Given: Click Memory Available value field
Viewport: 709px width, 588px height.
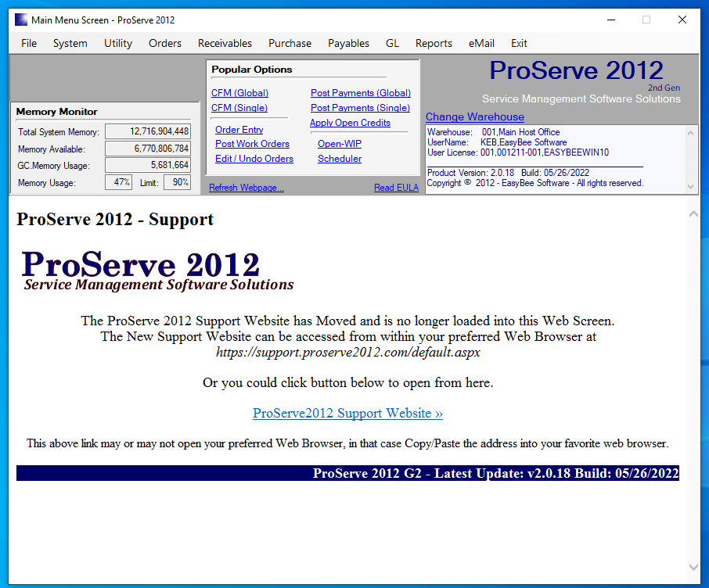Looking at the screenshot, I should click(x=148, y=149).
